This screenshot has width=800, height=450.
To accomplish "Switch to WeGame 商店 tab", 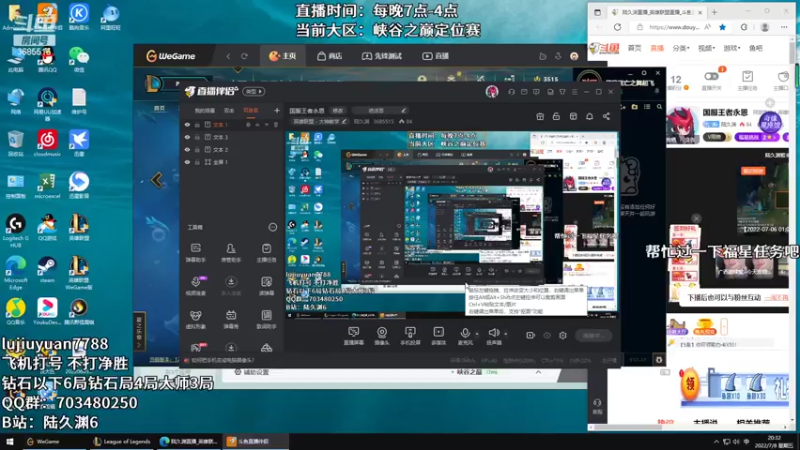I will point(330,56).
